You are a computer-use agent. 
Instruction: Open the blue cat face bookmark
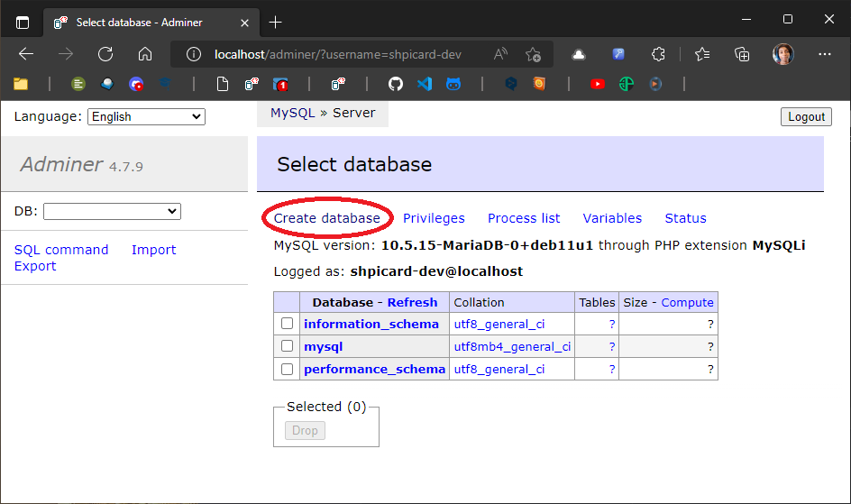pos(453,84)
